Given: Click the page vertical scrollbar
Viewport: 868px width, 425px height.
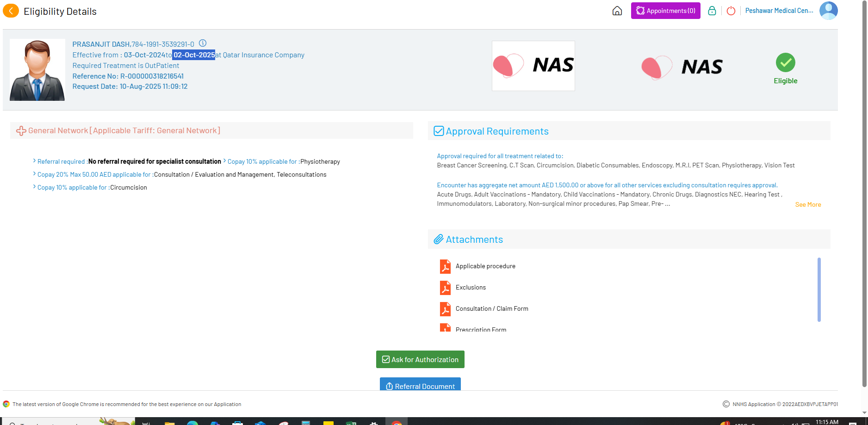Looking at the screenshot, I should point(864,194).
